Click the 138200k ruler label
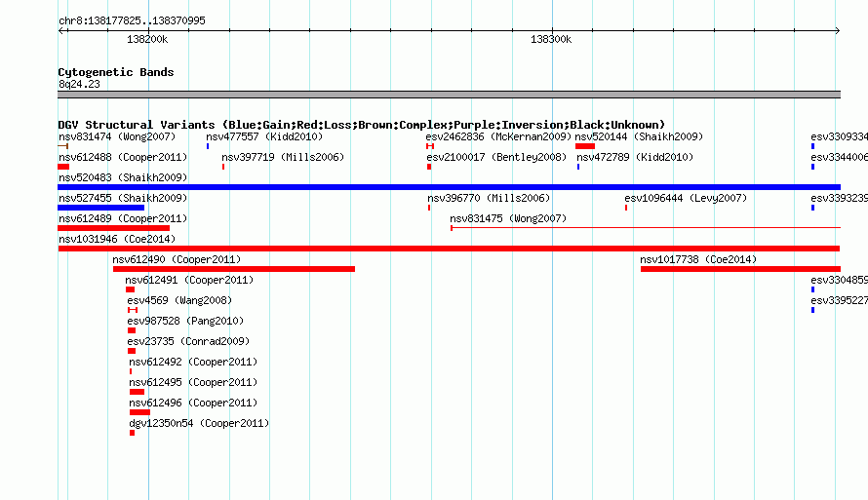 (x=147, y=39)
